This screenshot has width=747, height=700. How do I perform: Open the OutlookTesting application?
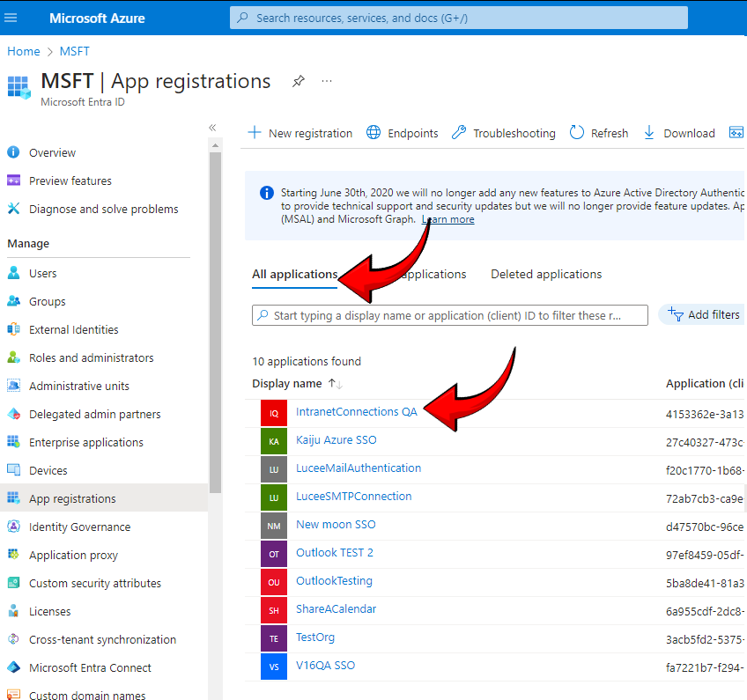pyautogui.click(x=334, y=580)
